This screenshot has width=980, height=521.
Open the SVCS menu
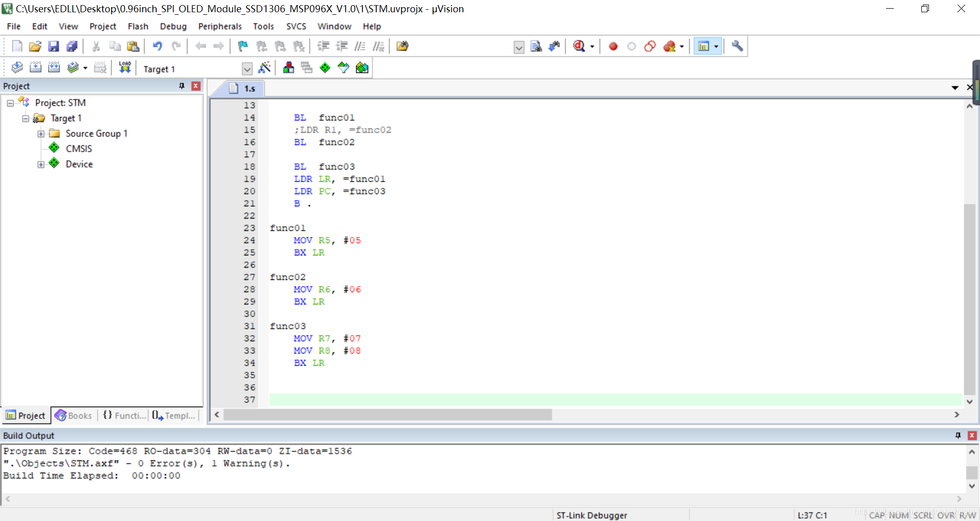(296, 26)
